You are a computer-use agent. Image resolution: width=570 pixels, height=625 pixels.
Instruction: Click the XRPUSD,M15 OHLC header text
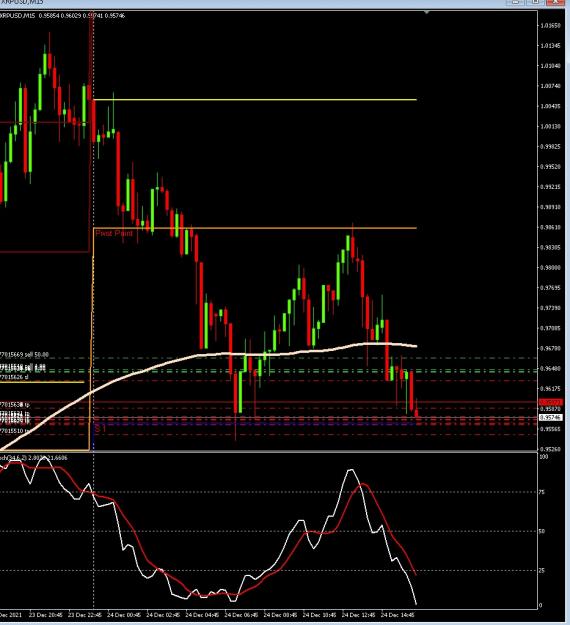tap(63, 16)
